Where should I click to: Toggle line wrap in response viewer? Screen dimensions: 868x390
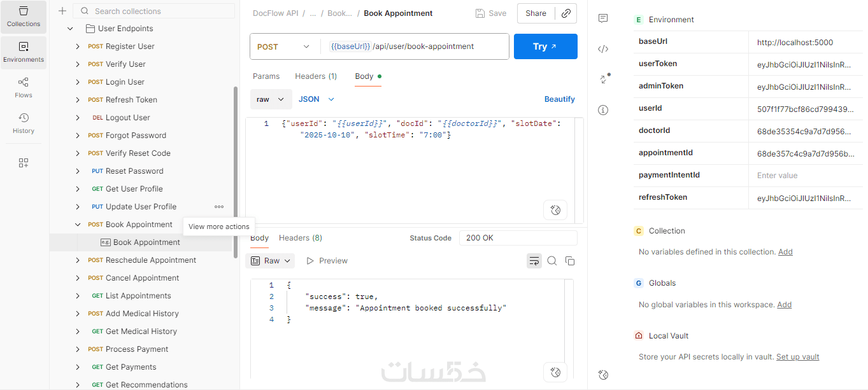coord(534,261)
